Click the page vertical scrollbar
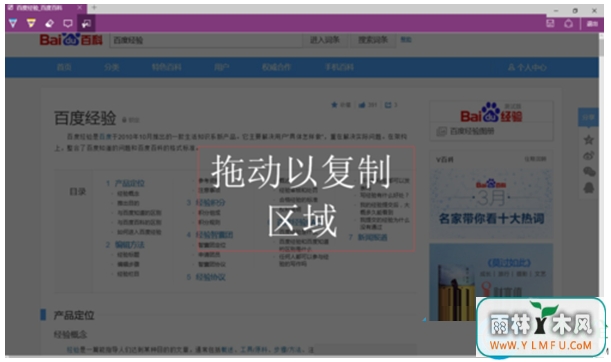Image resolution: width=611 pixels, height=362 pixels. 602,175
